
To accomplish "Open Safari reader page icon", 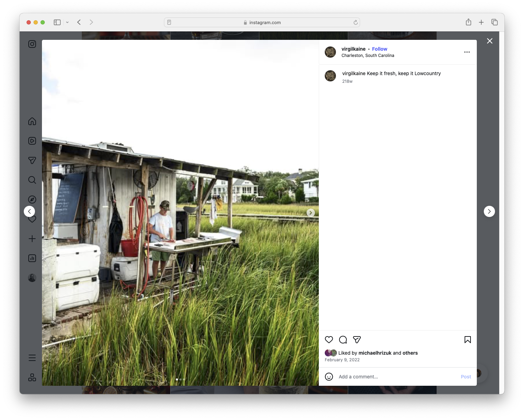I will coord(169,22).
